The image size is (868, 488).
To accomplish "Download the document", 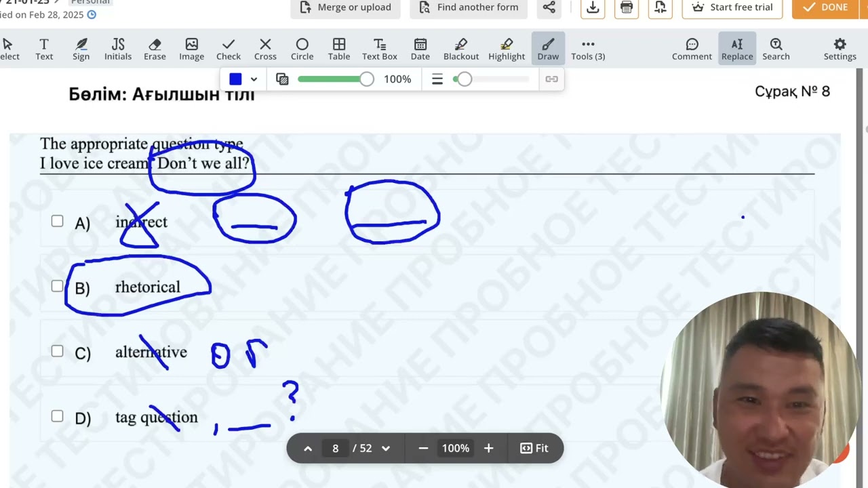I will click(593, 7).
